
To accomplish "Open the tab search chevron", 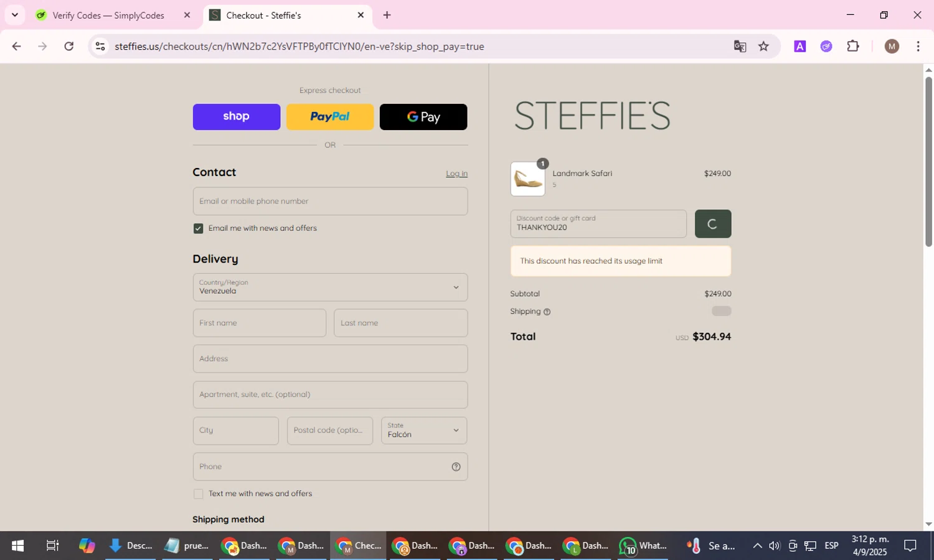I will coord(14,15).
